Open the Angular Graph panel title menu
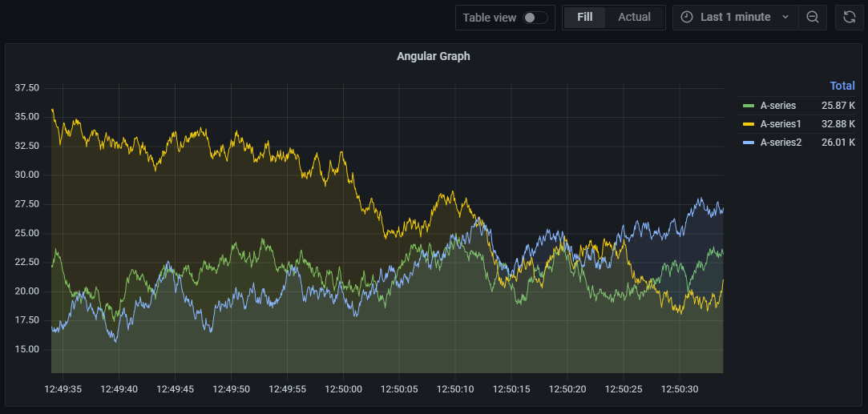Screen dimensions: 868x414 [433, 56]
